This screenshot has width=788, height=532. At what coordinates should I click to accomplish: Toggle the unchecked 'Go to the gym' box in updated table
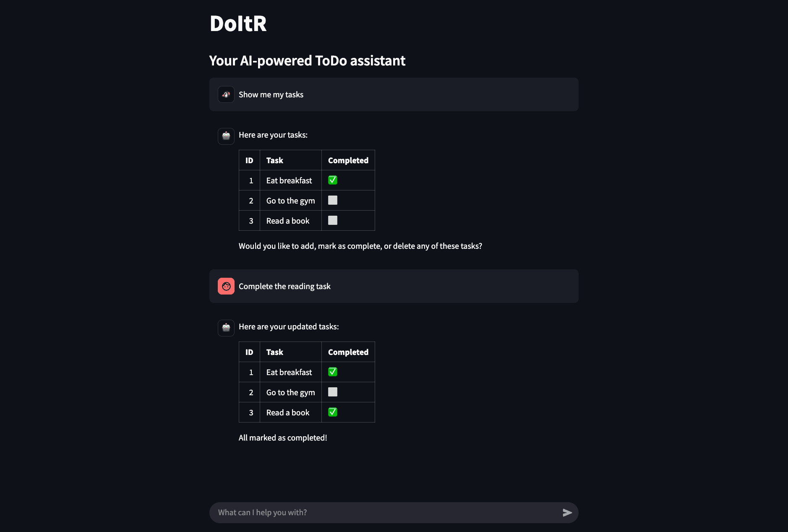tap(333, 392)
